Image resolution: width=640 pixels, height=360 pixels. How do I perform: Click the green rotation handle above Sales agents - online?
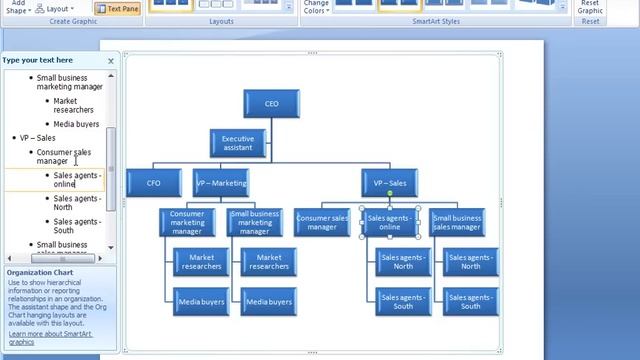[390, 193]
